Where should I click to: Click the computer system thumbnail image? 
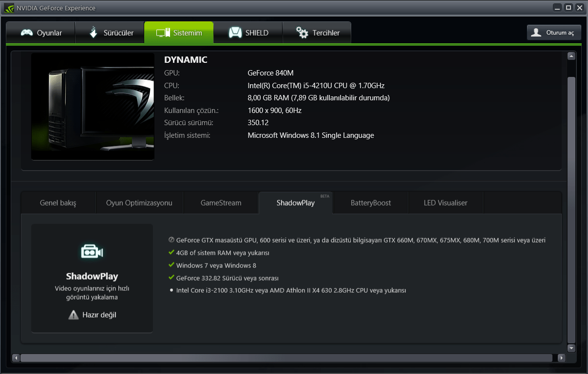(93, 106)
